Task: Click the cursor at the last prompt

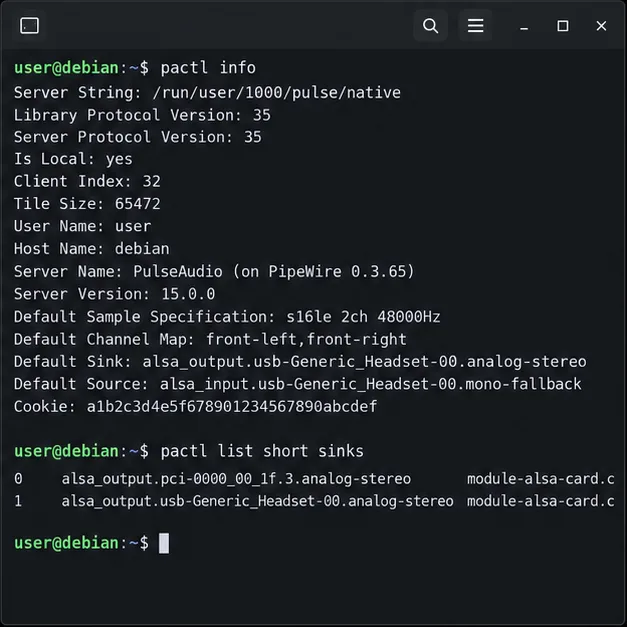Action: (x=164, y=543)
